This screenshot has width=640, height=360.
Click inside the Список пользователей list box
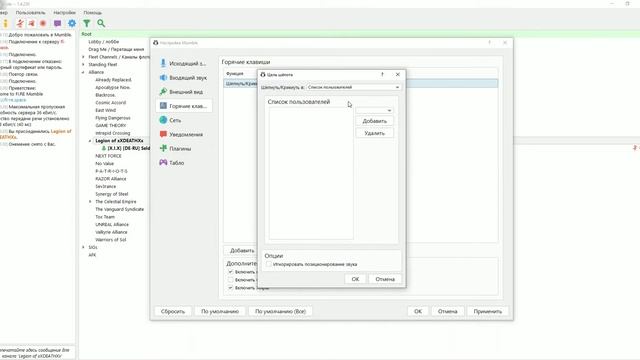[x=311, y=173]
